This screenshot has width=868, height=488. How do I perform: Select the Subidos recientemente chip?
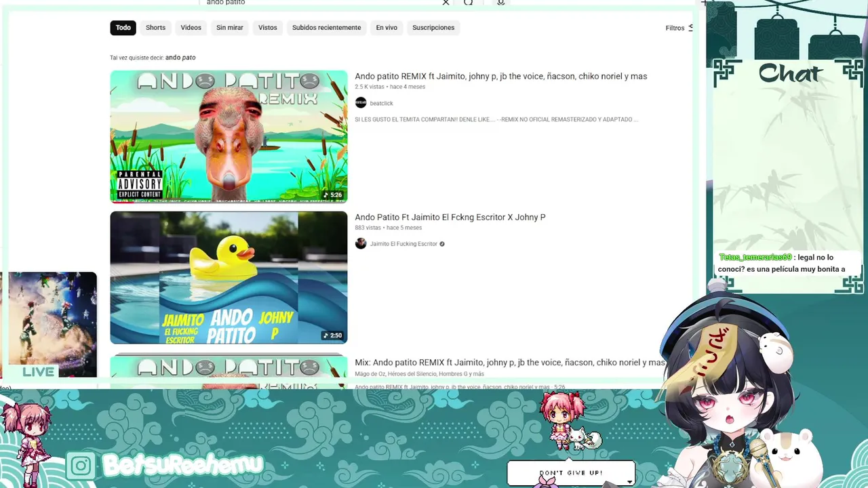pyautogui.click(x=326, y=28)
